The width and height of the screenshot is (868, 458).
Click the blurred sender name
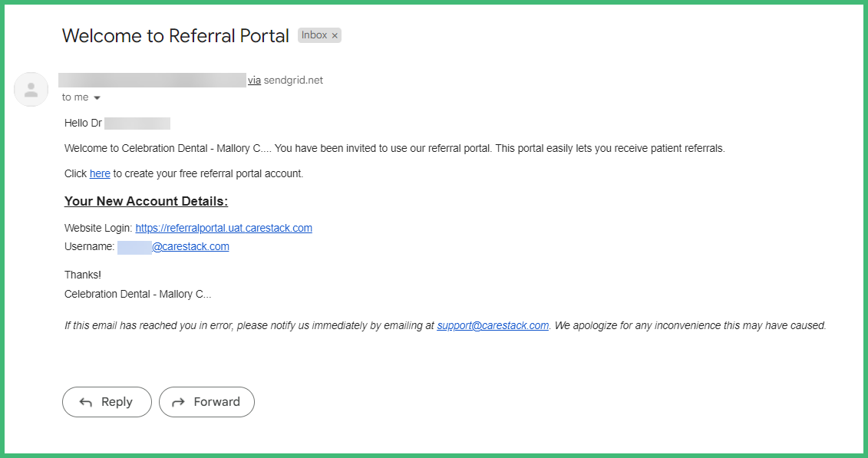coord(152,80)
